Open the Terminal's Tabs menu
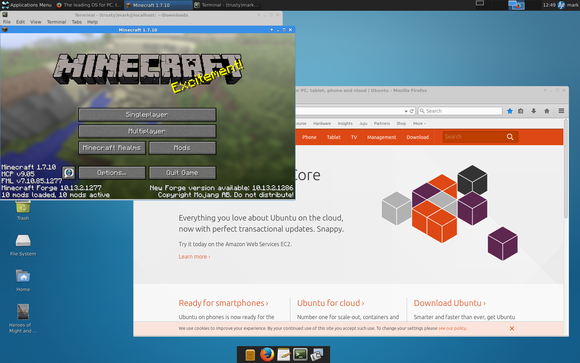The height and width of the screenshot is (363, 580). pos(77,22)
